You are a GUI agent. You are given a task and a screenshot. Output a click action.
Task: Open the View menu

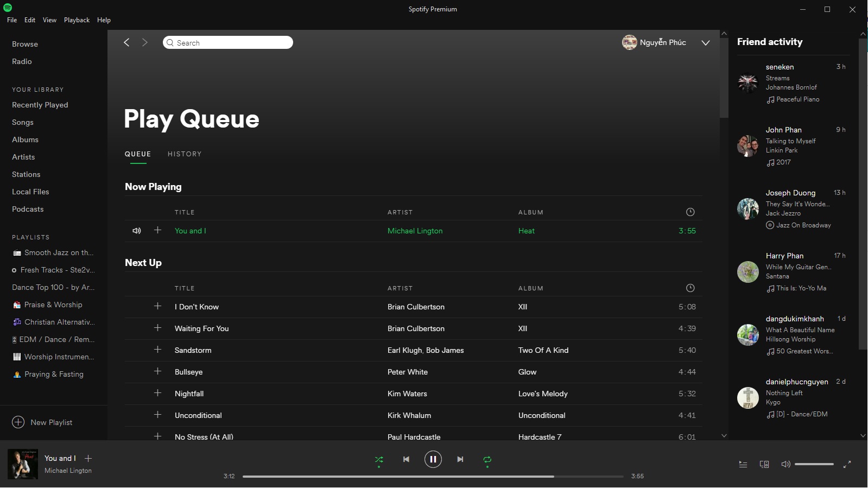(x=49, y=20)
